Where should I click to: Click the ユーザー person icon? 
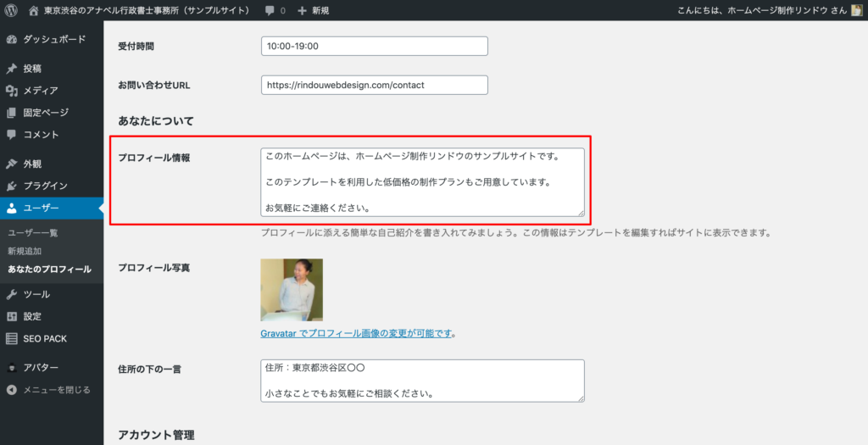[x=11, y=209]
